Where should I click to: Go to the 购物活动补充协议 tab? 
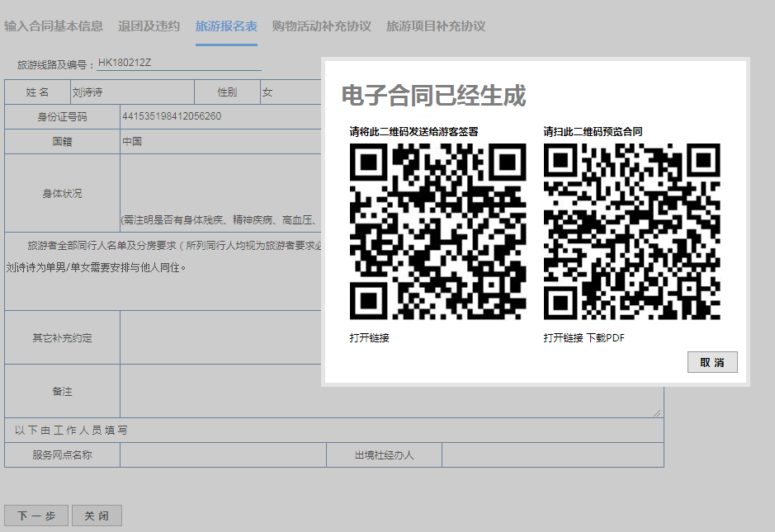point(322,26)
